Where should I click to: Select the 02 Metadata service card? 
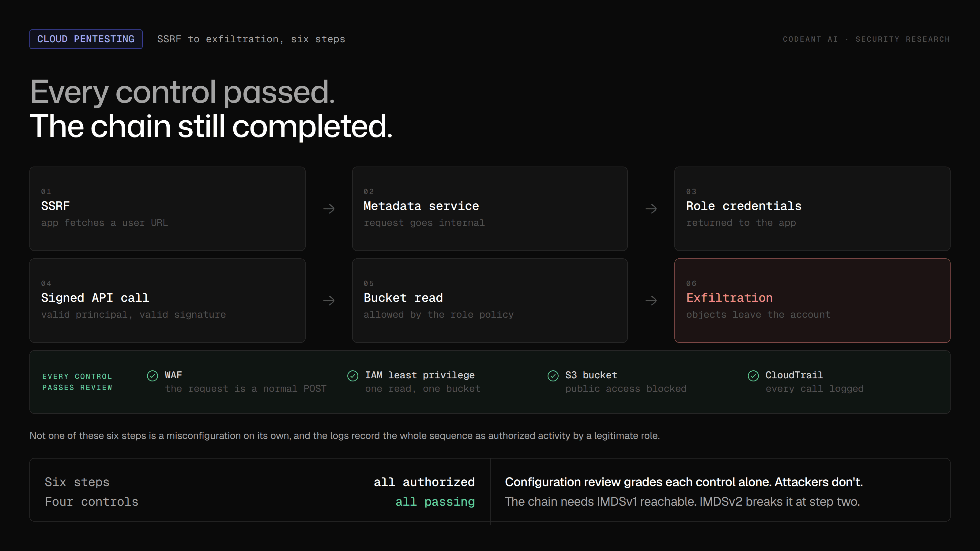coord(490,209)
